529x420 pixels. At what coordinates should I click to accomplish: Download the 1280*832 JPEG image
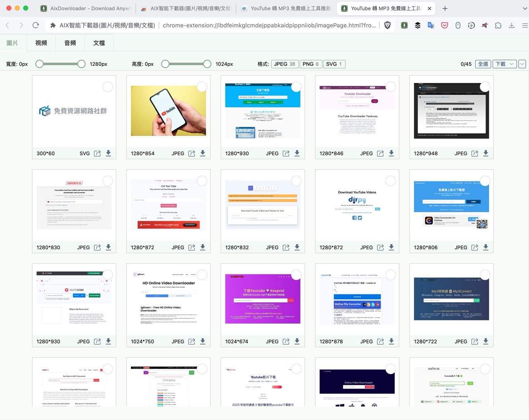click(297, 247)
